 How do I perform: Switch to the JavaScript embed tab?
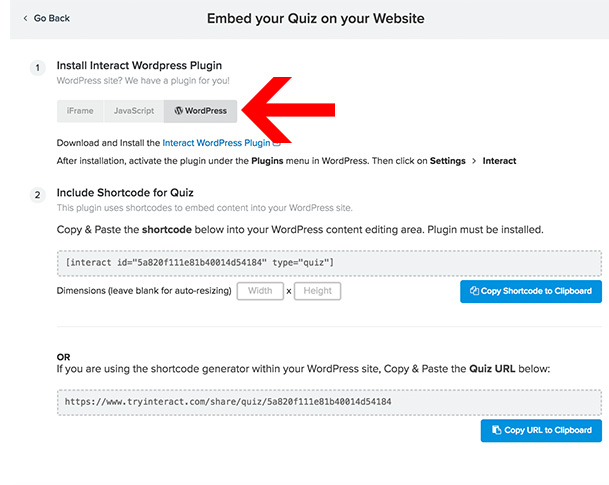click(134, 111)
